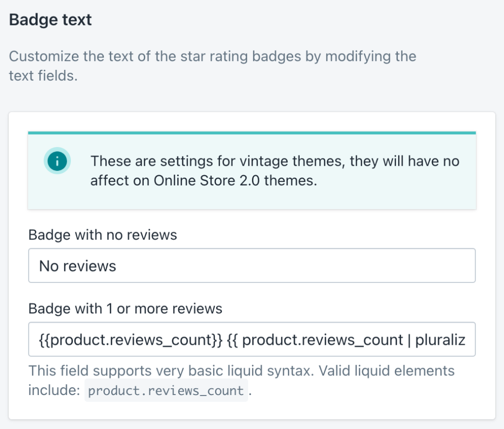Click the vintage themes notice text
Screen dimensions: 504x429
pos(275,161)
